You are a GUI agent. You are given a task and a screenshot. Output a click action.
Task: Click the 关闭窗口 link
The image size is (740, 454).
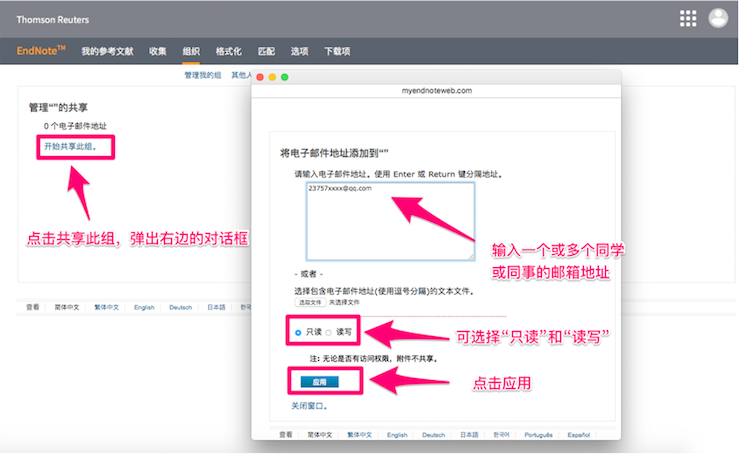(x=309, y=406)
